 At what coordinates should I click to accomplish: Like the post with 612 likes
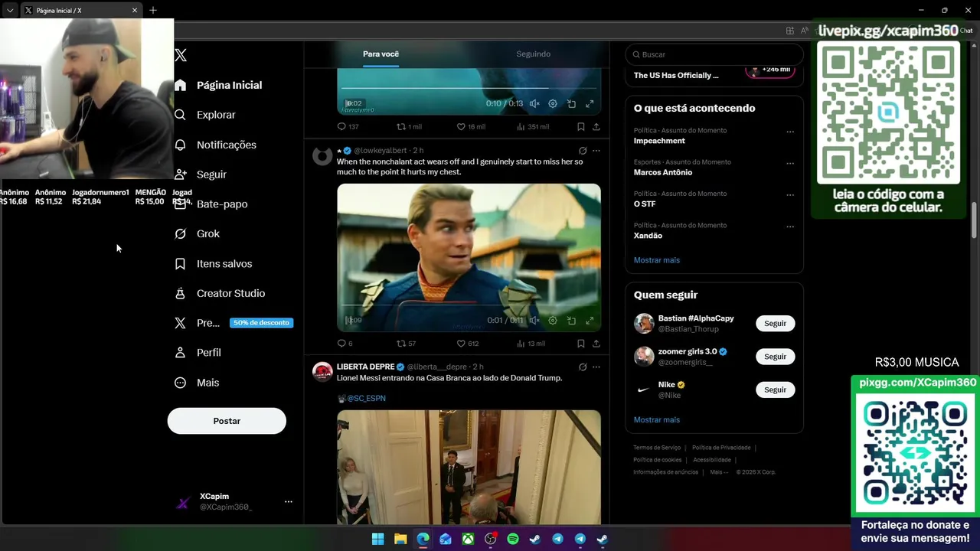(x=467, y=344)
